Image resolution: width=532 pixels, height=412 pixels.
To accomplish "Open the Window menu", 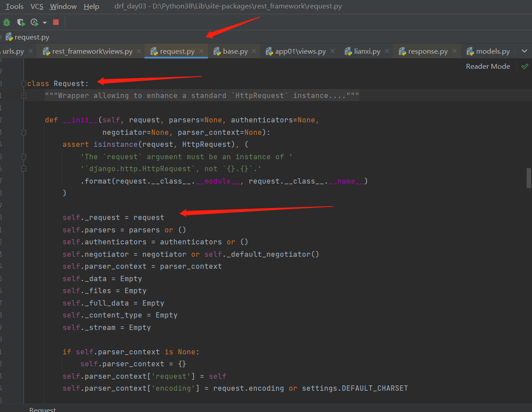I will [63, 6].
